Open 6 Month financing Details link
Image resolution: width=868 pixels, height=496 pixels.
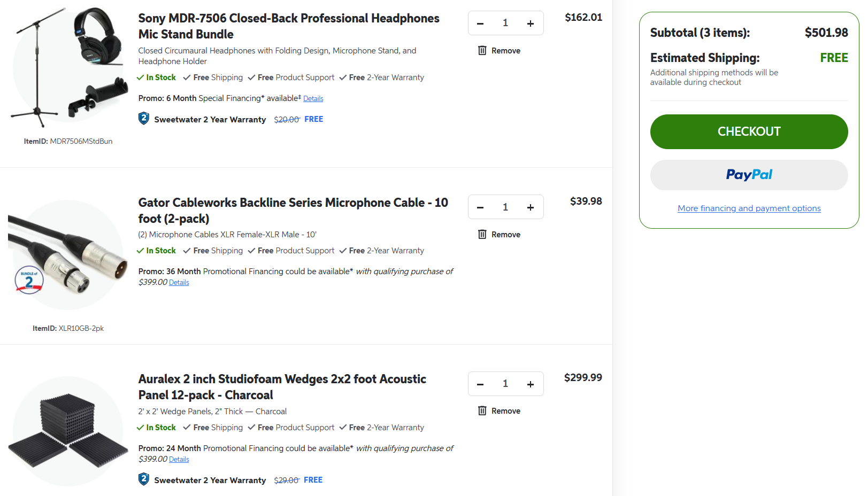[x=313, y=99]
